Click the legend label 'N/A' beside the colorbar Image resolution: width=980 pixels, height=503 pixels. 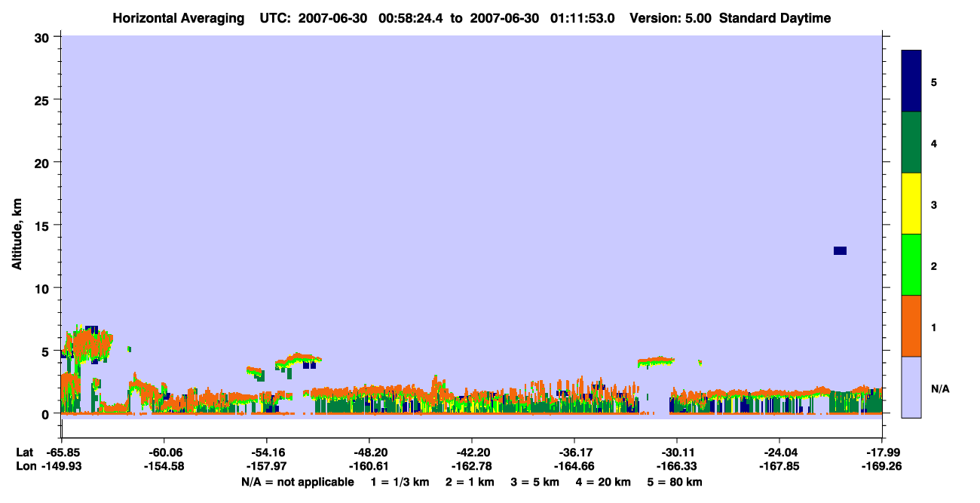click(x=939, y=388)
